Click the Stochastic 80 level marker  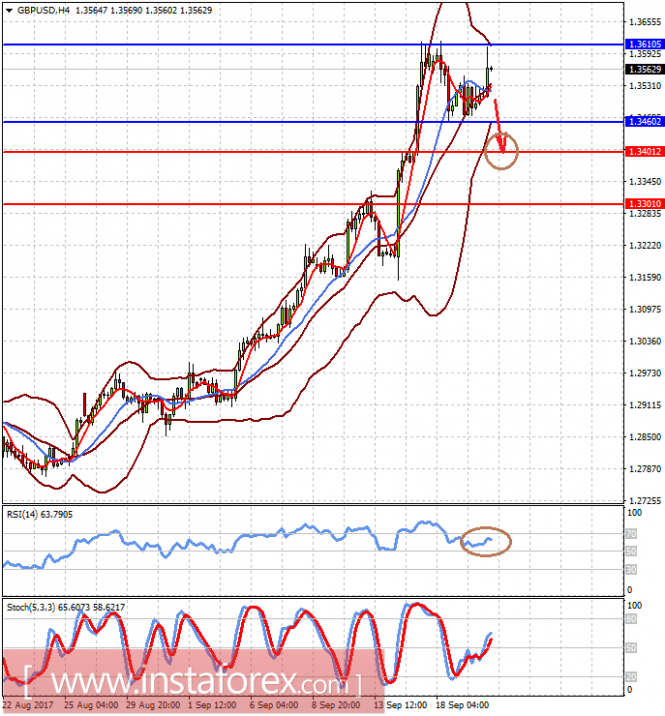tap(631, 619)
